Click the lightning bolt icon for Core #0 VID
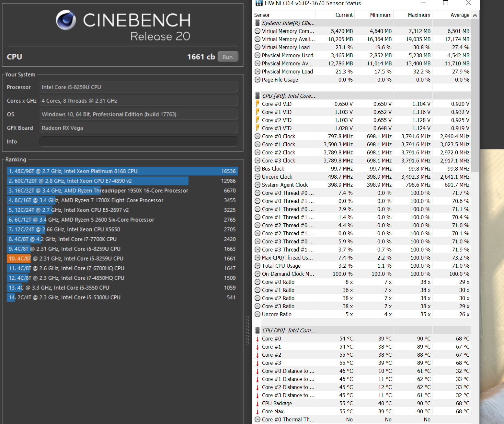This screenshot has width=504, height=424. click(x=258, y=104)
